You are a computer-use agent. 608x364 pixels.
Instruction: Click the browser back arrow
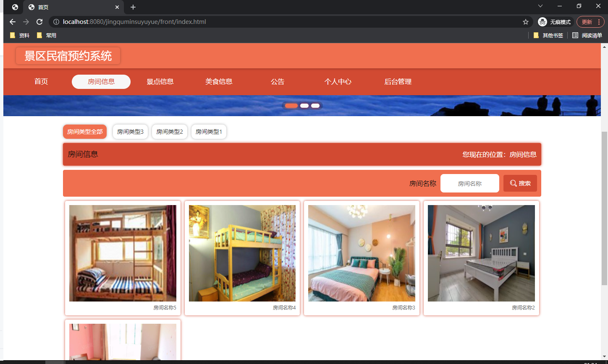coord(13,22)
